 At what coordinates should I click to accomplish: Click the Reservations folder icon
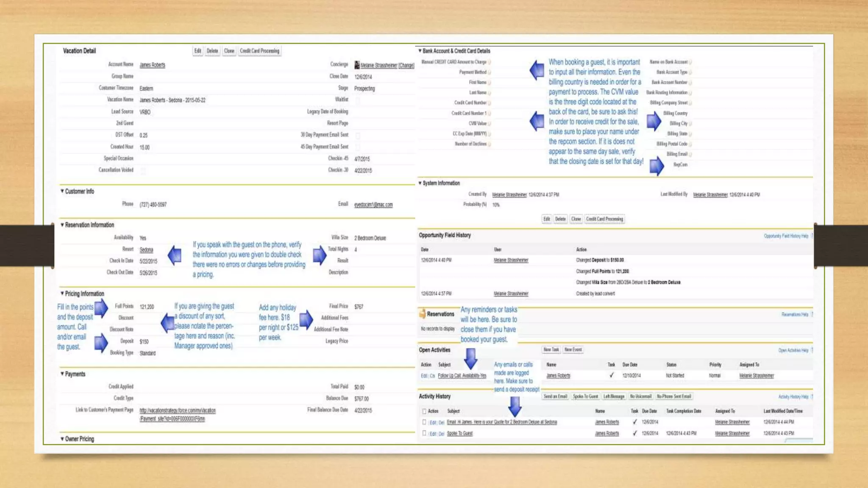(x=422, y=314)
